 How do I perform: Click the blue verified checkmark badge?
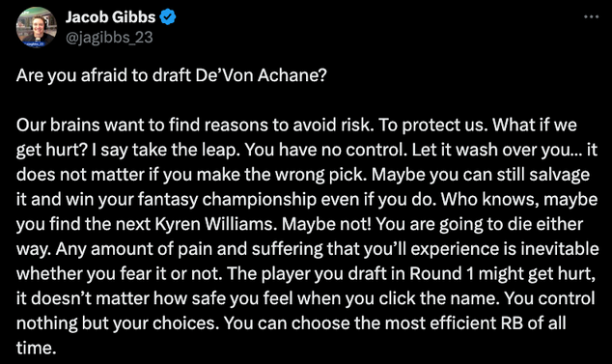(168, 17)
